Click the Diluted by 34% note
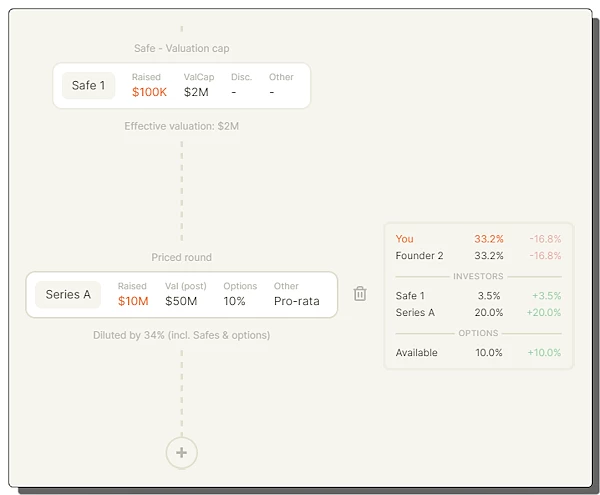 [x=181, y=335]
